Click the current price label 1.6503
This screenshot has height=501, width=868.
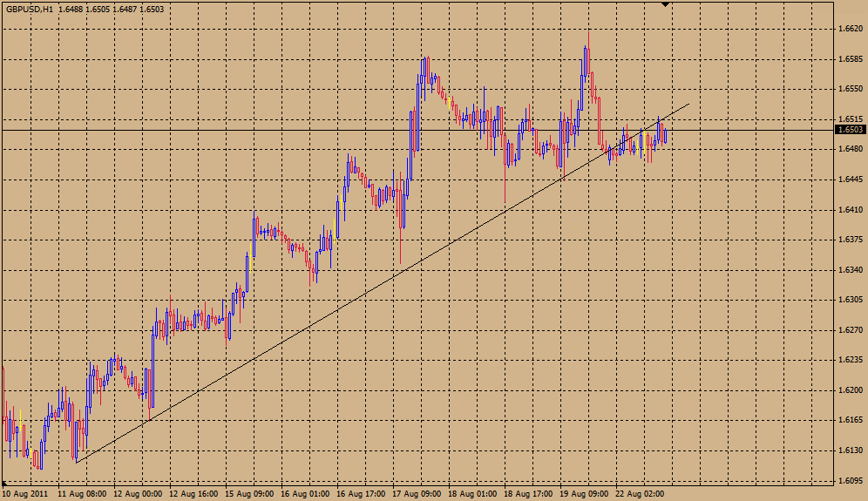851,130
